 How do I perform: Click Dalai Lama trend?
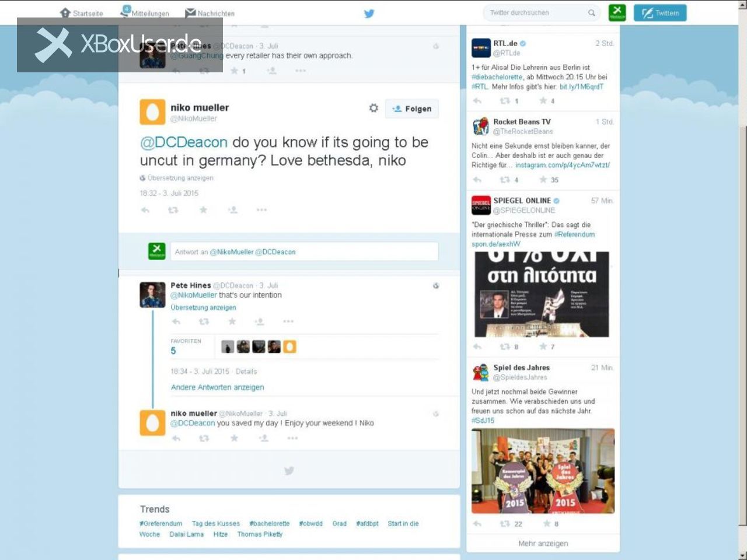pyautogui.click(x=187, y=534)
